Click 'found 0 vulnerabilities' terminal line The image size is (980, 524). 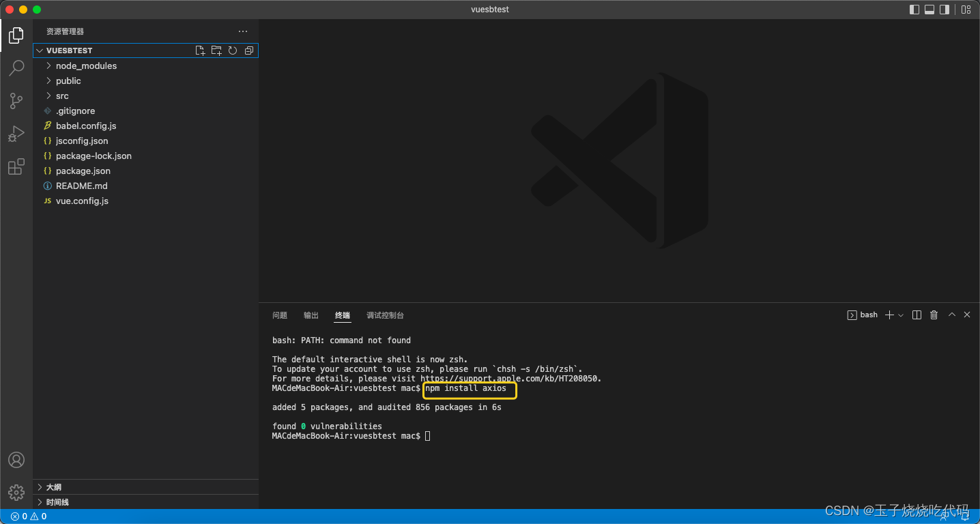point(327,426)
